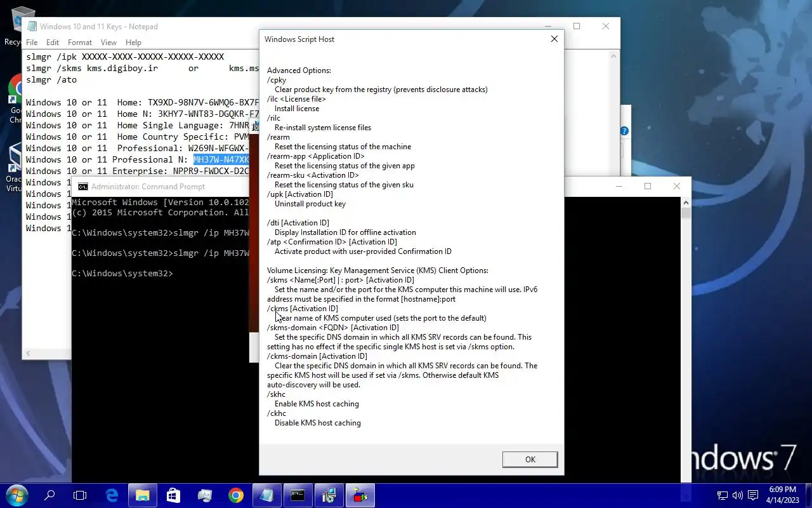Image resolution: width=812 pixels, height=508 pixels.
Task: Open Microsoft Store from the taskbar
Action: pos(173,495)
